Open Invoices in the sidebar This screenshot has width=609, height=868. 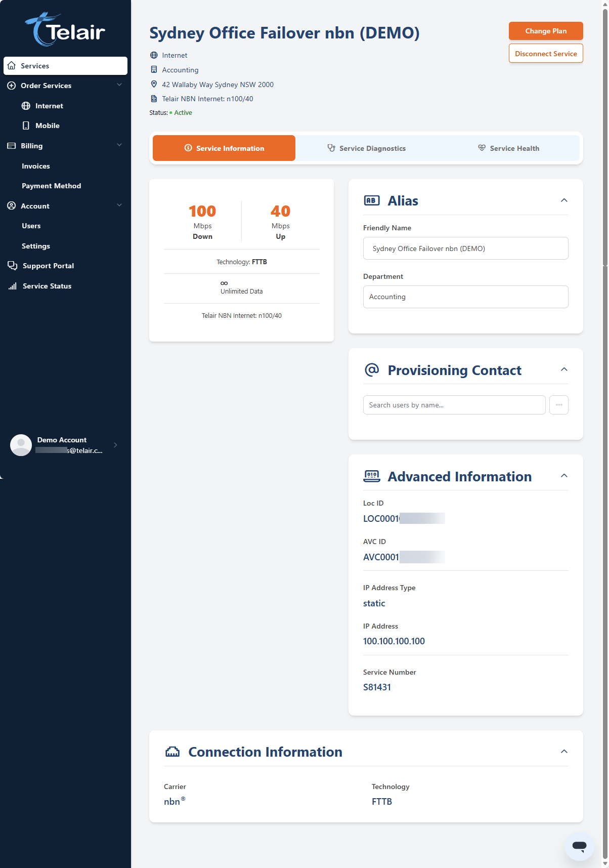[x=36, y=166]
